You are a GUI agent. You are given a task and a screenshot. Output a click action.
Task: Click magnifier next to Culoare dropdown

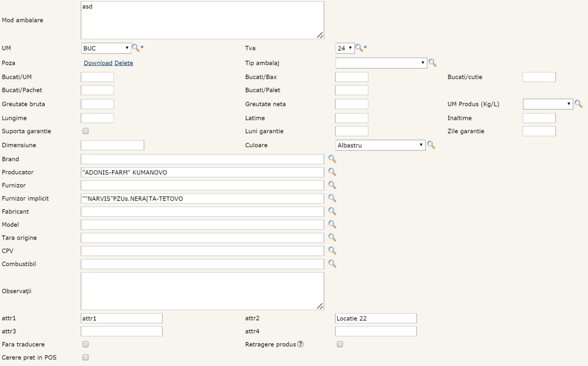[x=431, y=145]
